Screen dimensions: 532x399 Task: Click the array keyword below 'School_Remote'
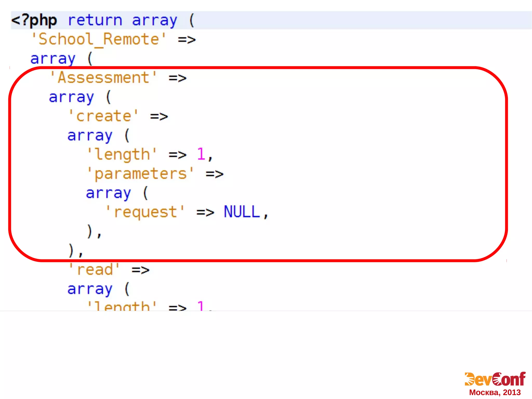click(53, 59)
